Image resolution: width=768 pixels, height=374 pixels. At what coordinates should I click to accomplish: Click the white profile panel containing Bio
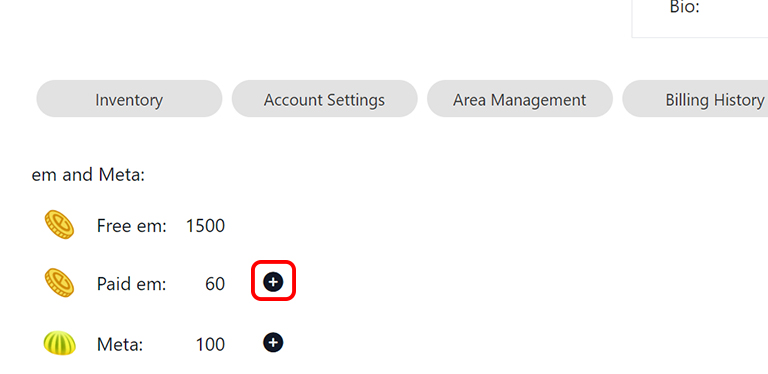700,19
